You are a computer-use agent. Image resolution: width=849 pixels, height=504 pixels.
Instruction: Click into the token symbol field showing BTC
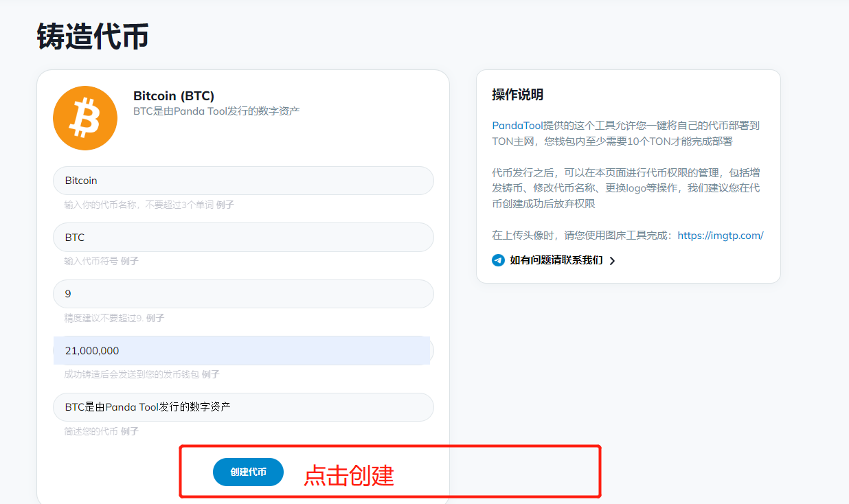pos(243,238)
